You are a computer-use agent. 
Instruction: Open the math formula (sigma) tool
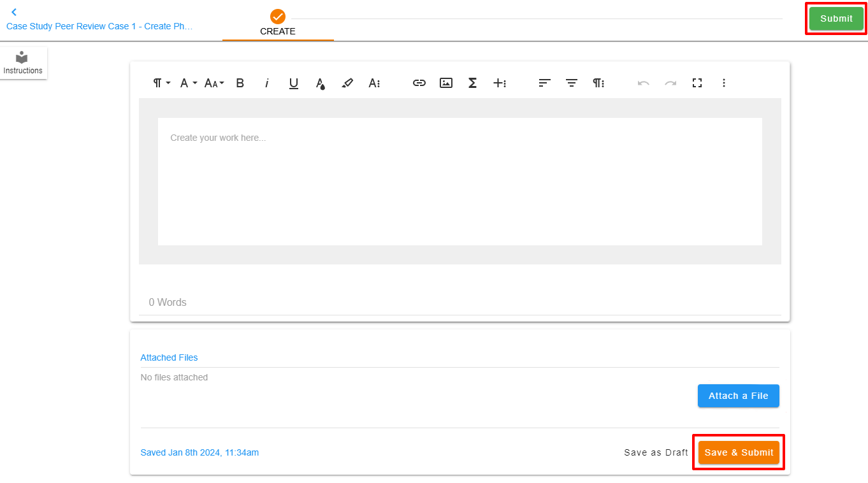472,83
